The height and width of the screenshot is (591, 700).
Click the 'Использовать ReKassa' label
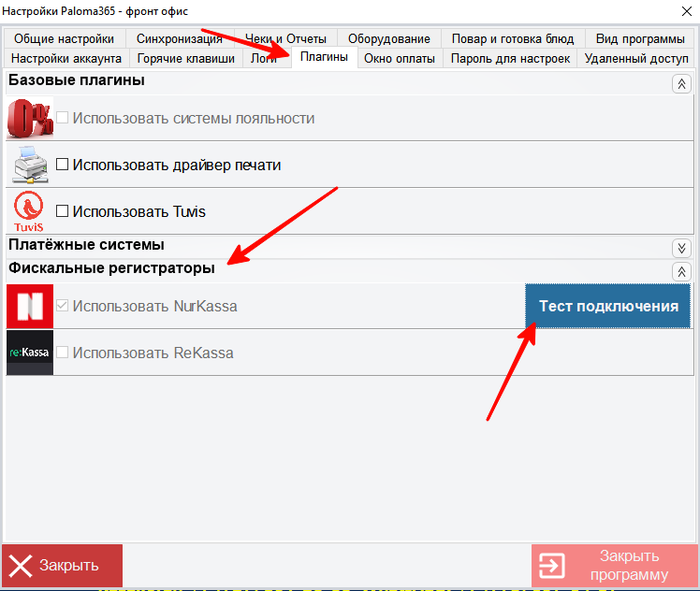tap(153, 353)
